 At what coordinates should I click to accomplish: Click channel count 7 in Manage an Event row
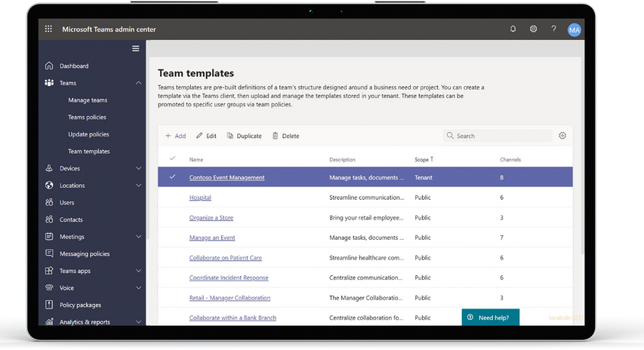pyautogui.click(x=501, y=238)
